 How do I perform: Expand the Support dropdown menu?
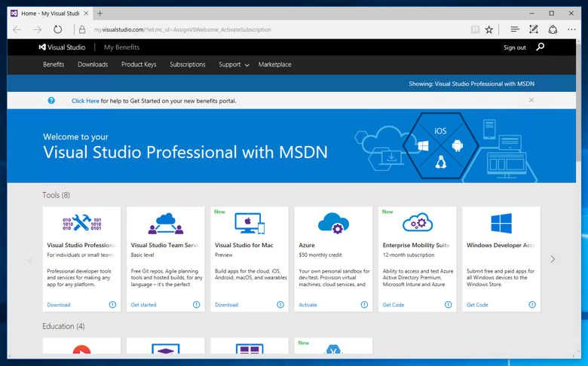[x=234, y=65]
